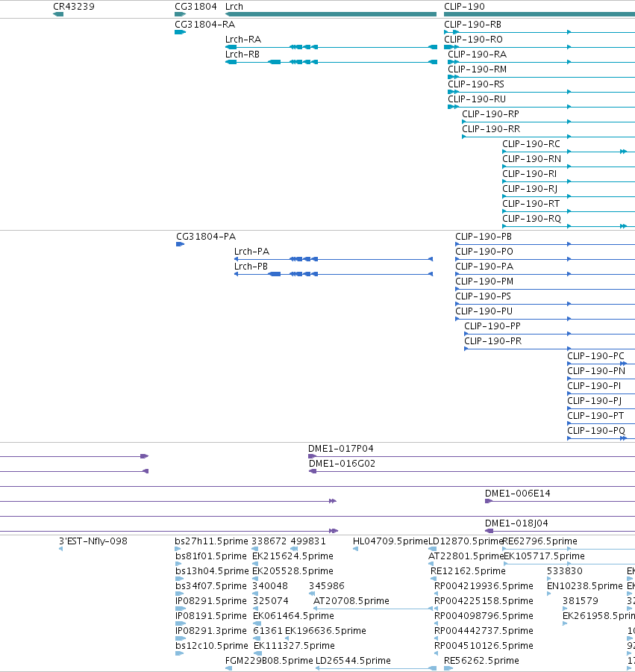Screen dimensions: 635x672
Task: Select transcript Lrch-RA
Action: 243,40
